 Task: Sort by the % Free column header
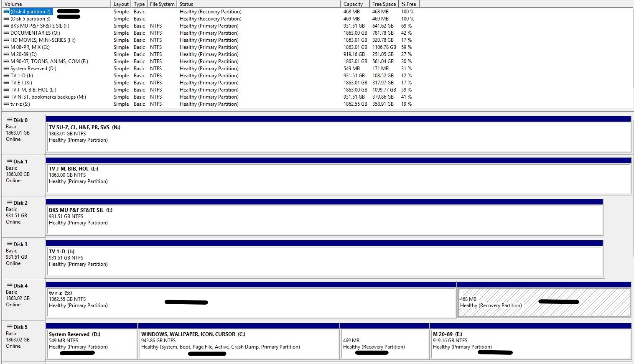click(x=409, y=4)
